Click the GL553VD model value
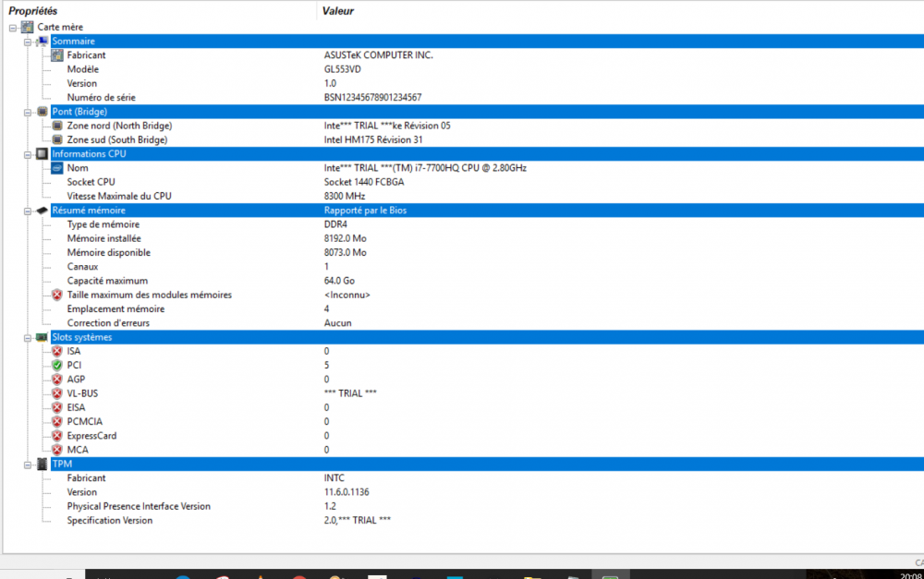Screen dimensions: 924x579 pos(343,69)
